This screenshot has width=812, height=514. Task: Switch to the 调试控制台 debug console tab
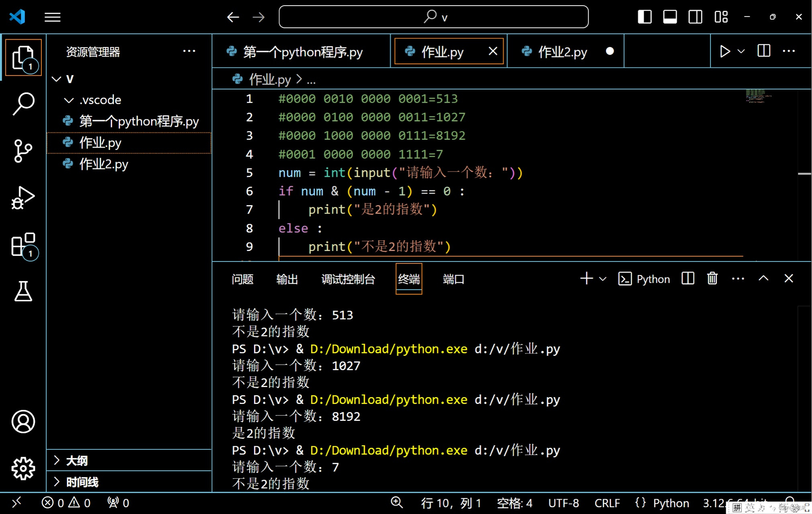(x=348, y=279)
